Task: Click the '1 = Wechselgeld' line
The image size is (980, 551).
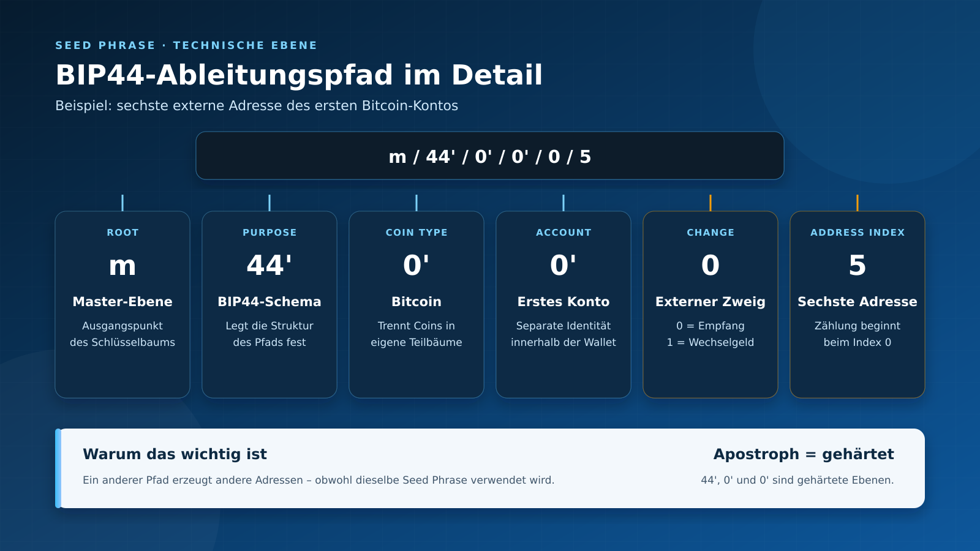Action: point(710,342)
